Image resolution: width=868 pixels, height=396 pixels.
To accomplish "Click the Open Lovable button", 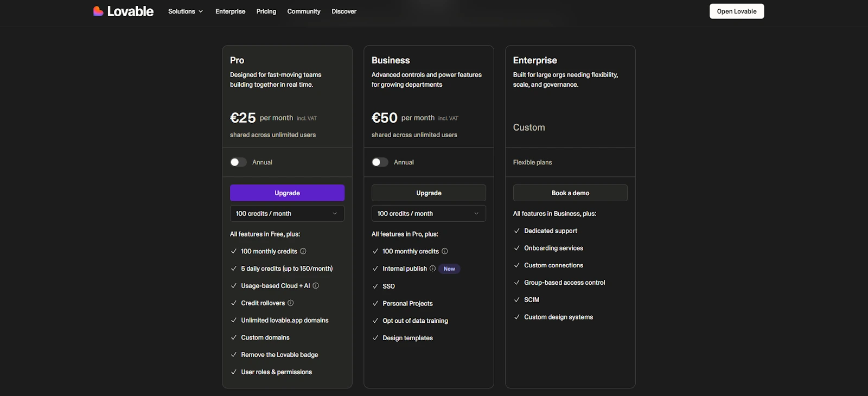I will [737, 11].
